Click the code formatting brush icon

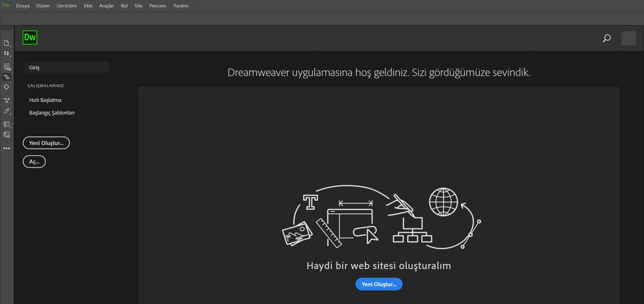tap(7, 111)
